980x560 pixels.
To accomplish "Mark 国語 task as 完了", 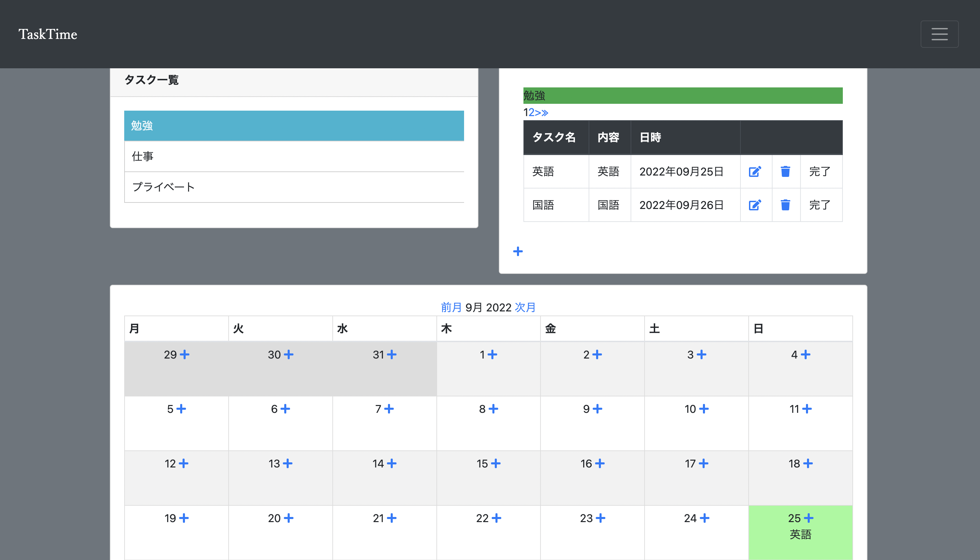I will pos(820,205).
